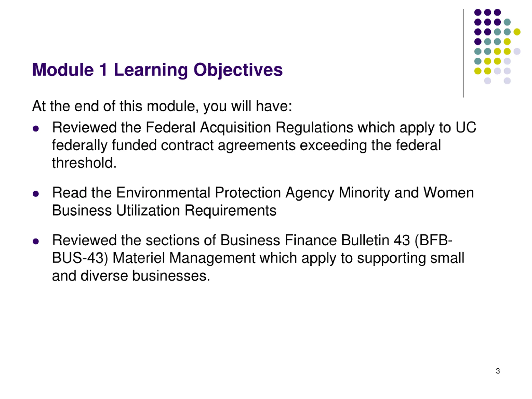Click the word "threshold."
Viewport: 532px width, 399px height.
[84, 163]
